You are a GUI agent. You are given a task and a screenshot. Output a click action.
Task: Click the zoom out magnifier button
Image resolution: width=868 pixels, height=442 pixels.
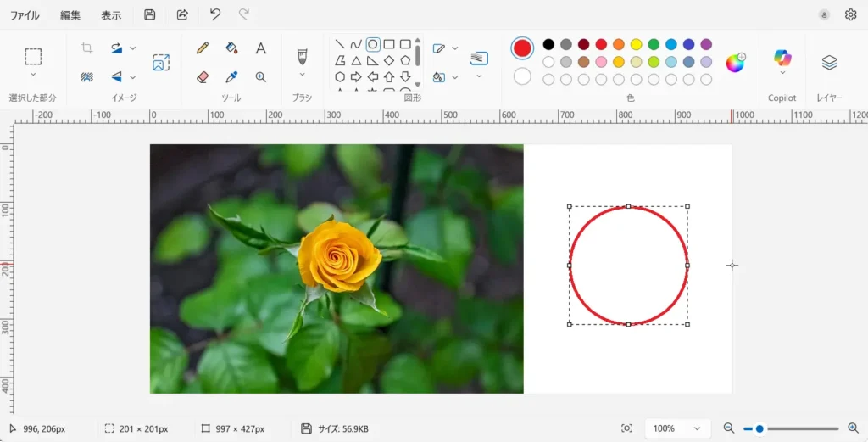(729, 428)
